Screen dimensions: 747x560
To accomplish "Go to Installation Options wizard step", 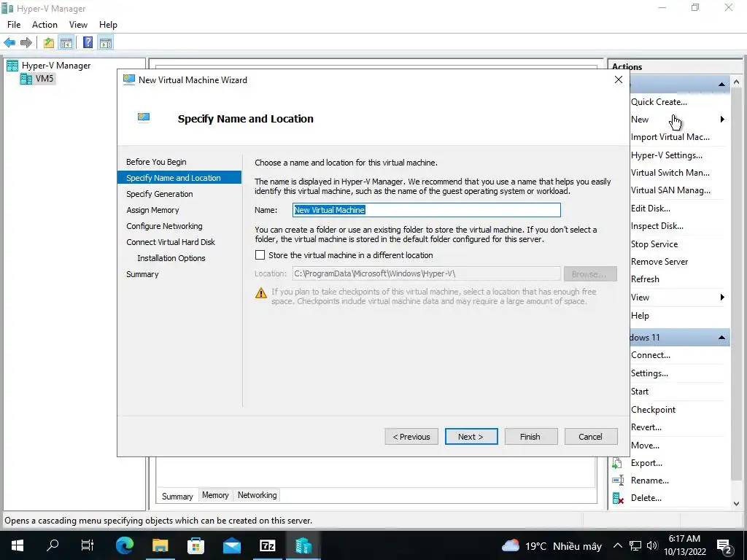I will pos(171,258).
